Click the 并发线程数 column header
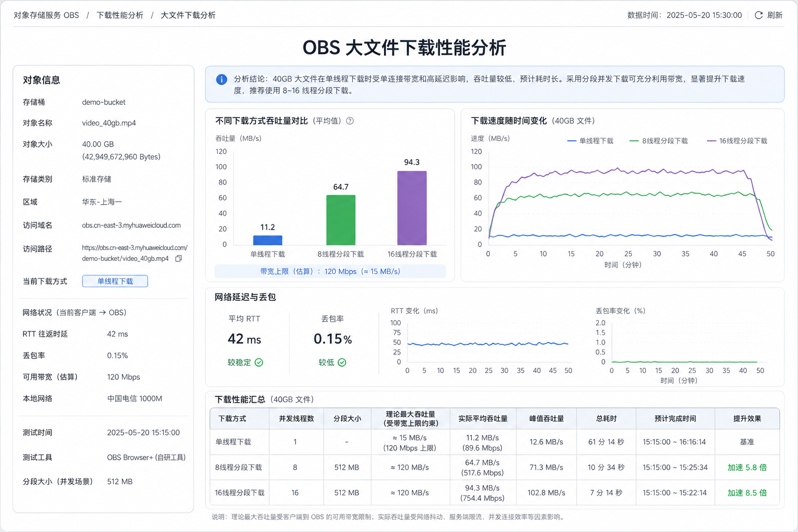The height and width of the screenshot is (532, 798). [x=296, y=418]
